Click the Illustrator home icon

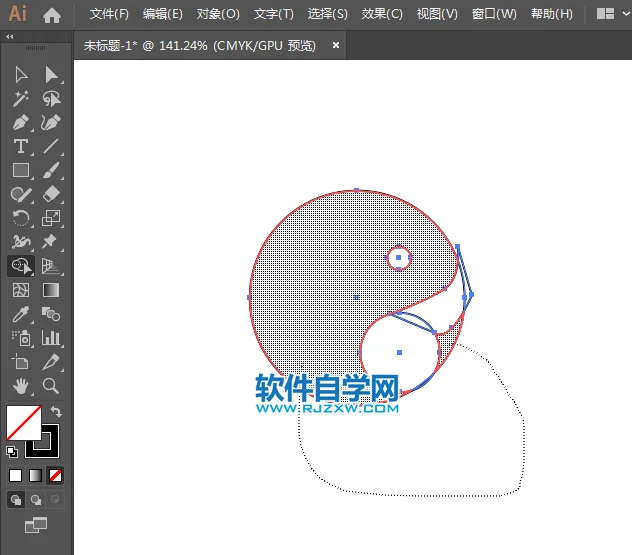tap(52, 15)
